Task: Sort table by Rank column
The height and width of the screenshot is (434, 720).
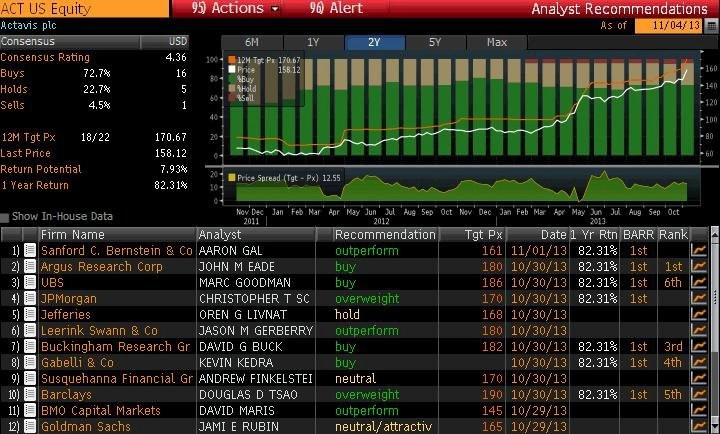Action: coord(673,235)
